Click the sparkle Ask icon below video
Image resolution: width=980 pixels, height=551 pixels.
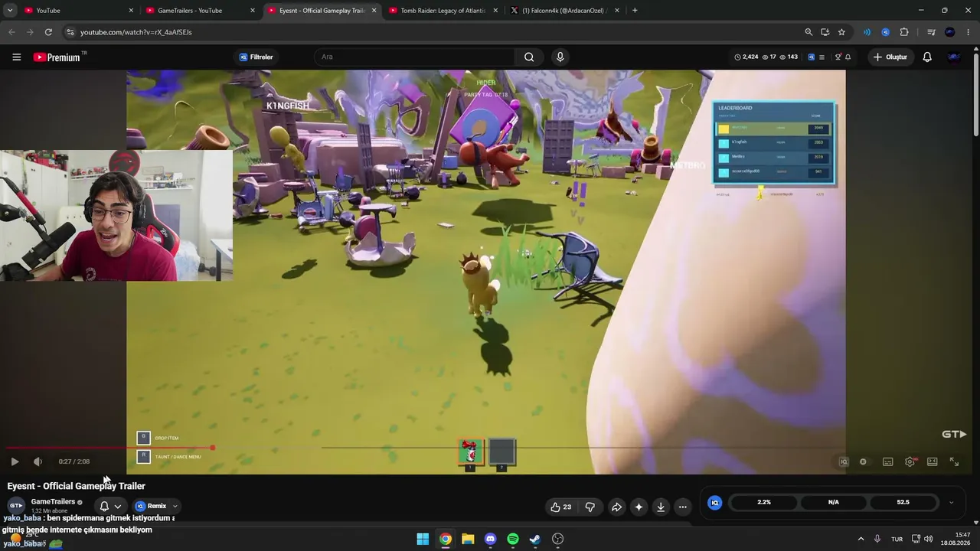[639, 507]
